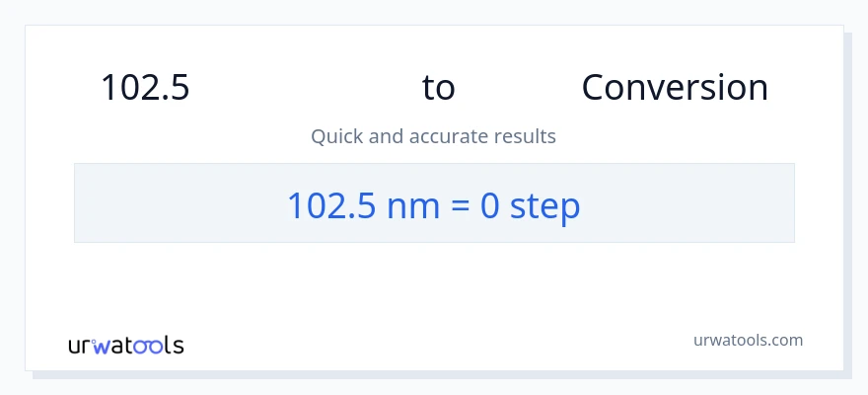The height and width of the screenshot is (395, 868).
Task: Click the word "to" in the title
Action: tap(438, 88)
